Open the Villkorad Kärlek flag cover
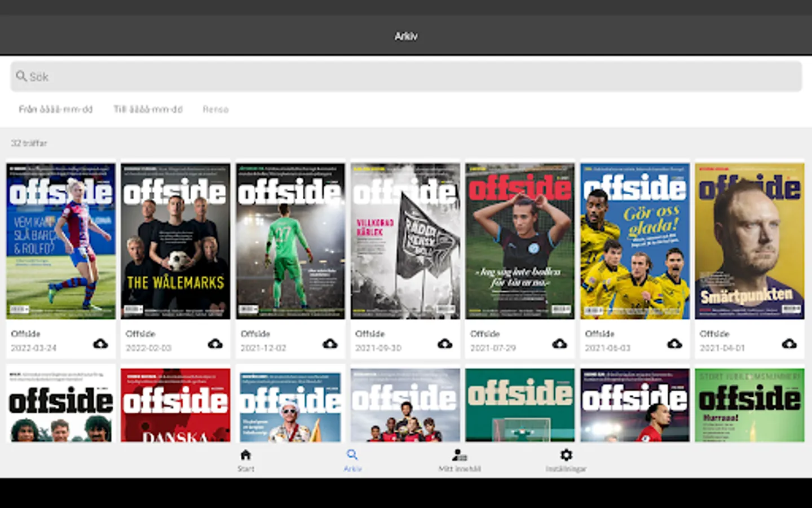Screen dimensions: 812x508 pyautogui.click(x=405, y=241)
